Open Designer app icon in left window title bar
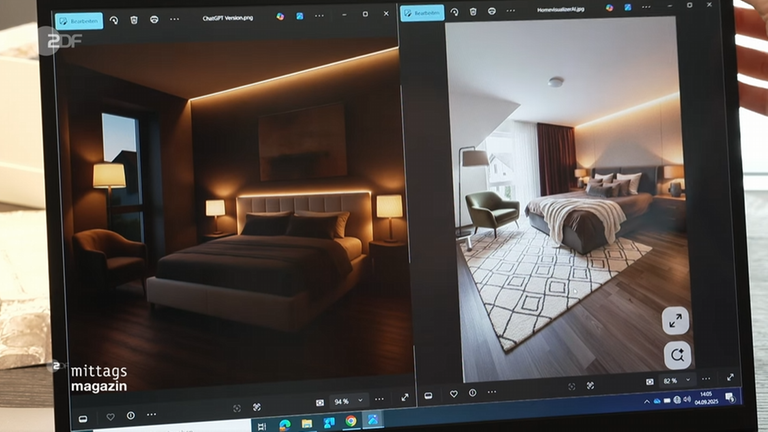Image resolution: width=768 pixels, height=432 pixels. click(x=280, y=16)
